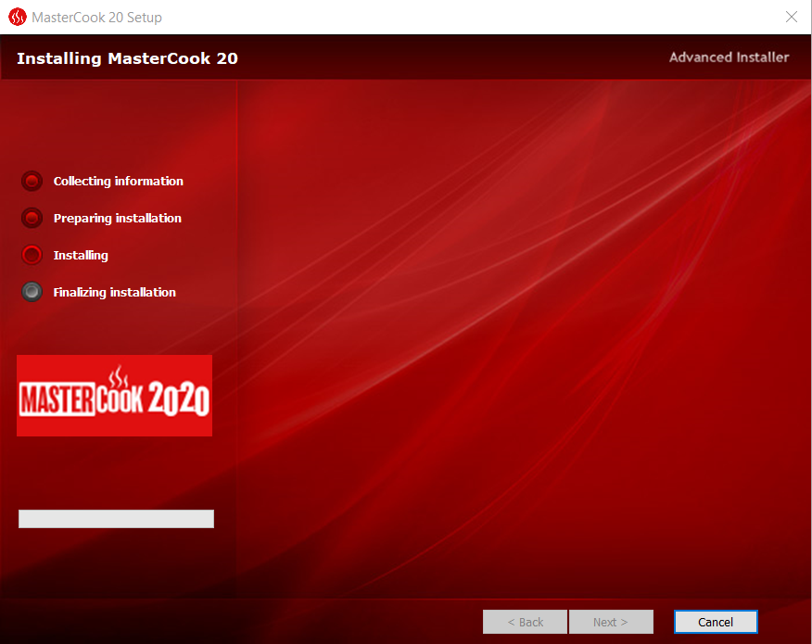Click the MasterCook flame icon in title bar
812x644 pixels.
(17, 17)
